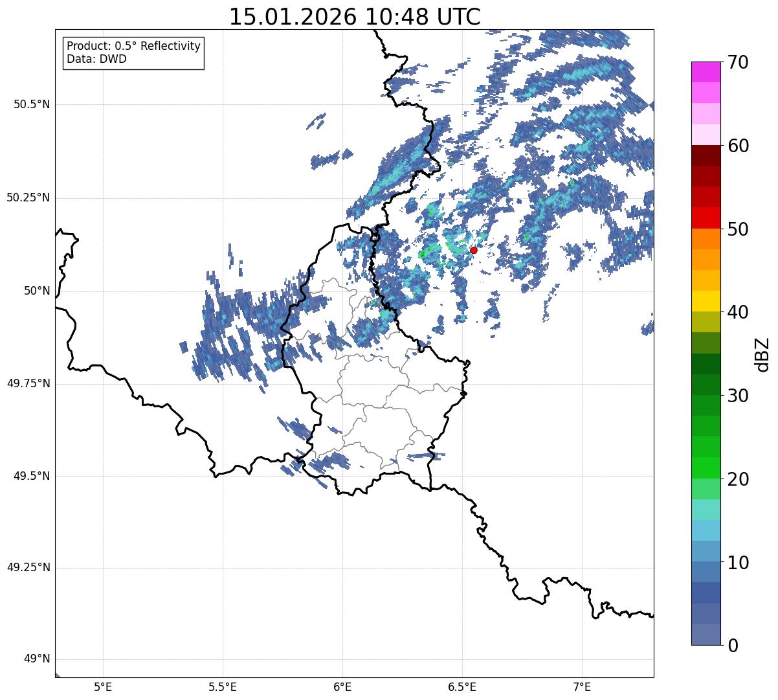Viewport: 778px width, 700px height.
Task: Click the 50.5°N latitude label
Action: [32, 104]
